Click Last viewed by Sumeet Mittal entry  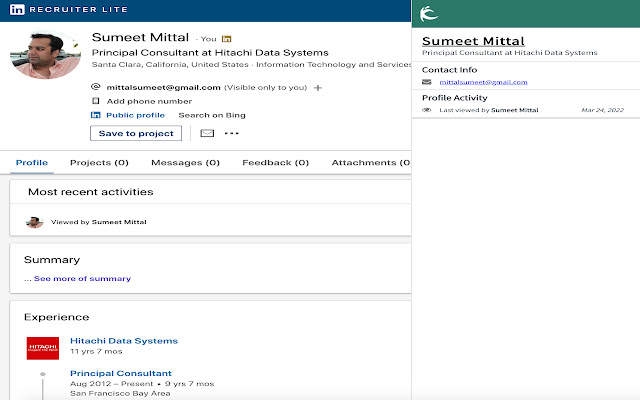click(x=489, y=110)
